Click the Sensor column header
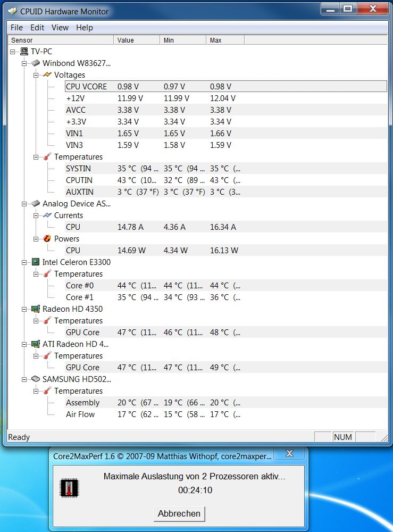Image resolution: width=393 pixels, height=532 pixels. [61, 40]
